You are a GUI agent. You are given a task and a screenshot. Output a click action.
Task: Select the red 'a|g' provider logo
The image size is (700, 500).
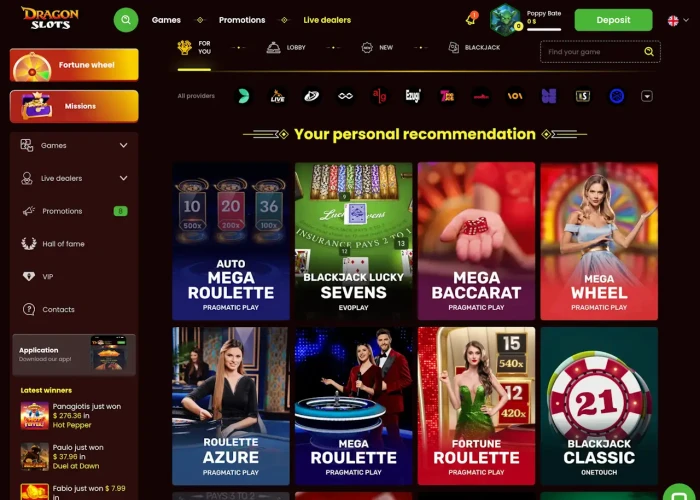[379, 96]
